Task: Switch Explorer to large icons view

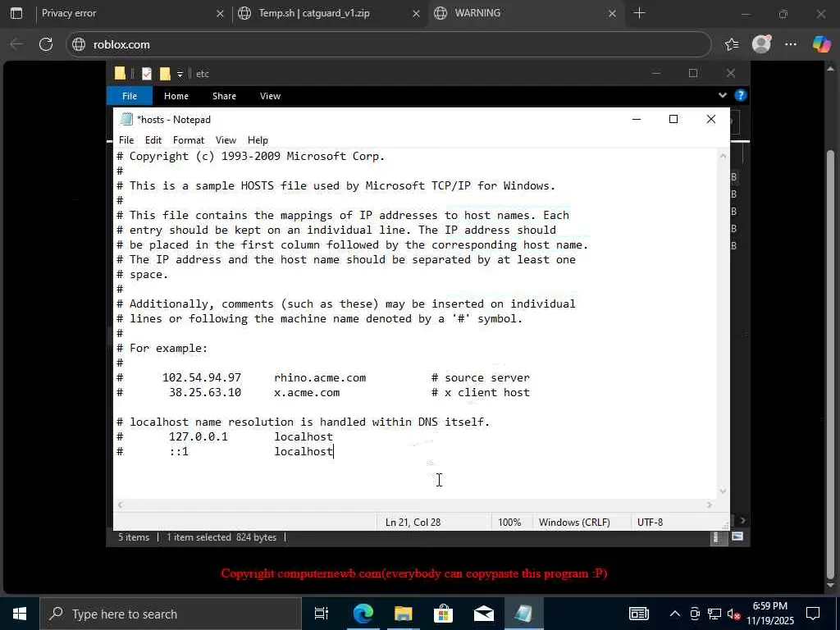Action: coord(737,536)
